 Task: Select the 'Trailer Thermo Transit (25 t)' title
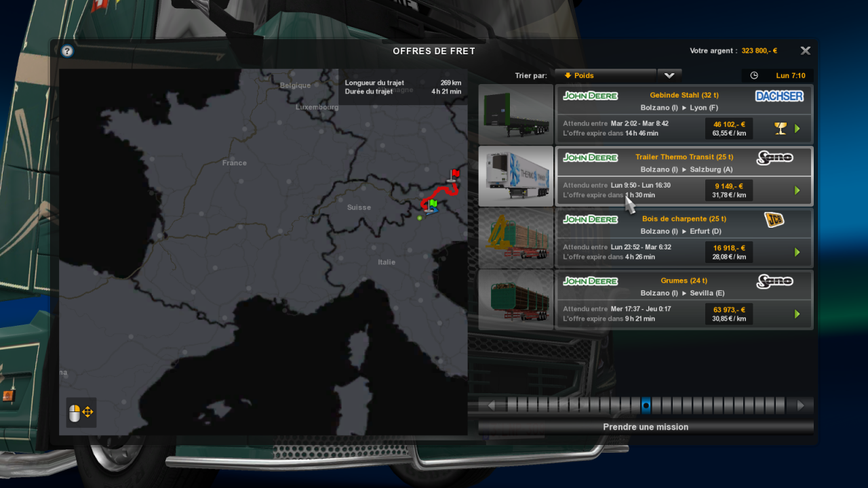(684, 157)
